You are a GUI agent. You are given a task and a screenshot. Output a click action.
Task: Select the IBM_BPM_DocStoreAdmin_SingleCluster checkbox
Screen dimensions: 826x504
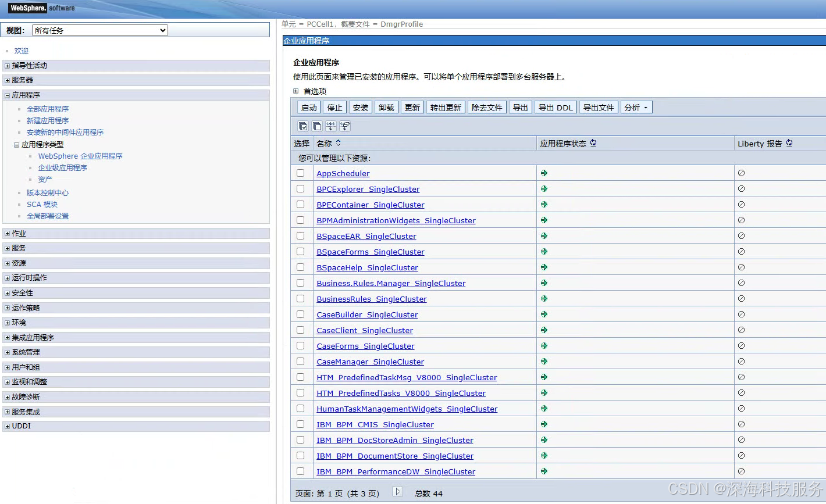pos(301,440)
